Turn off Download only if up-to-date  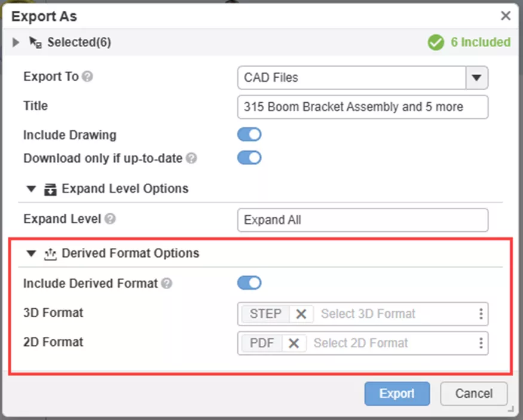pyautogui.click(x=249, y=158)
